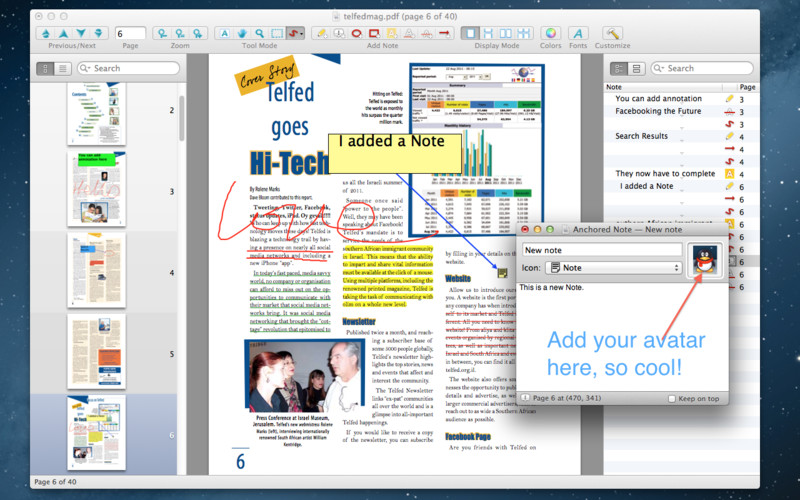Select the text tool in Tool Mode
The width and height of the screenshot is (800, 500).
pyautogui.click(x=224, y=33)
